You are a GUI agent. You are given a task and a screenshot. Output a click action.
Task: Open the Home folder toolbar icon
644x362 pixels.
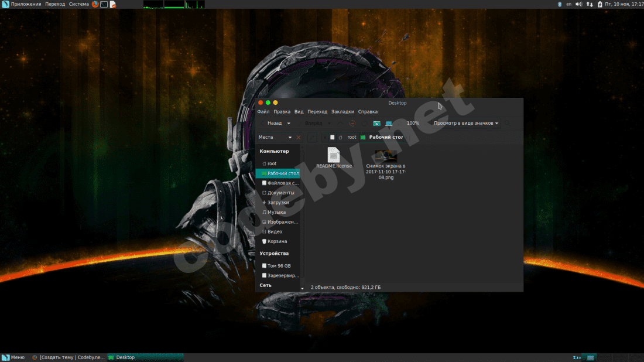click(376, 123)
